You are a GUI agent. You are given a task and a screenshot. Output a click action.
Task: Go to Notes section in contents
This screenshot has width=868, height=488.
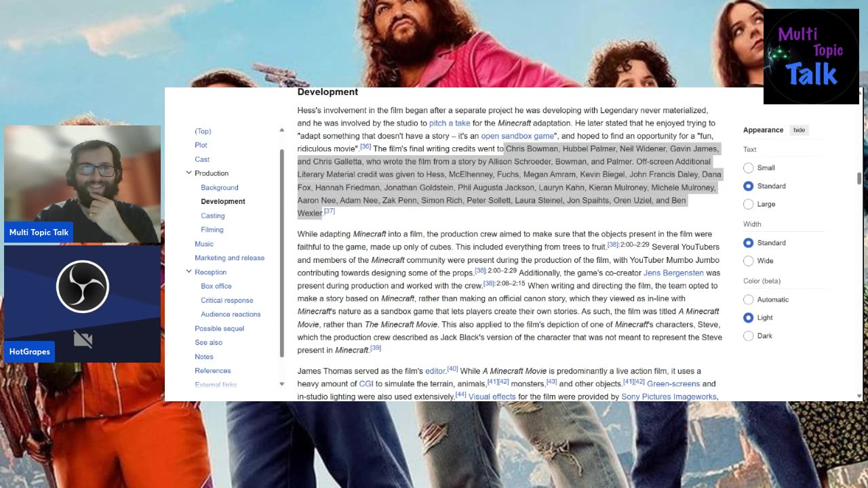click(x=204, y=357)
